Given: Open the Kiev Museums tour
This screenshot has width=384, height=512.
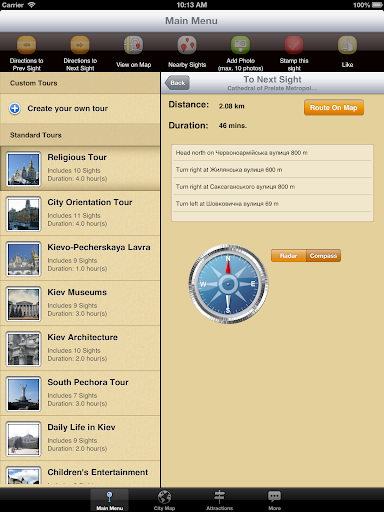Looking at the screenshot, I should [80, 303].
